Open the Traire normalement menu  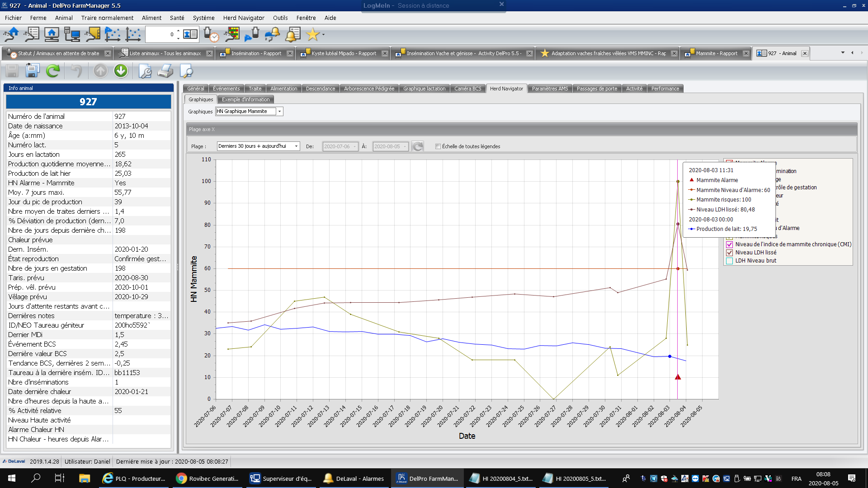107,18
